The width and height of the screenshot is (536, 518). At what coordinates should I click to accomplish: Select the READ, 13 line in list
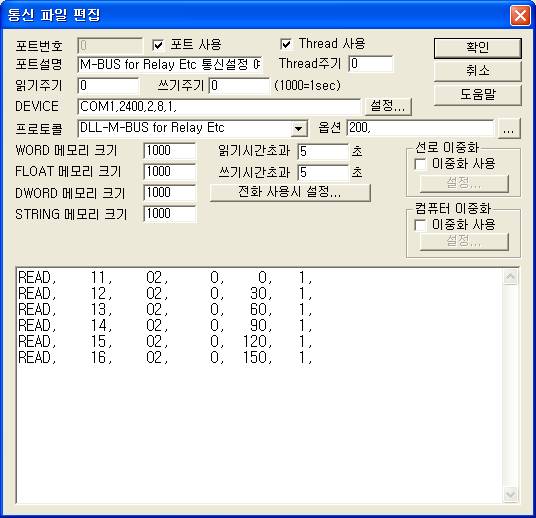coord(165,309)
